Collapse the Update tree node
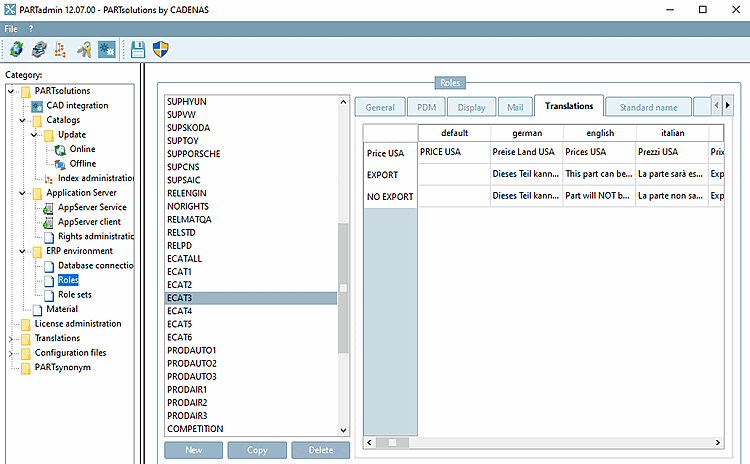 34,135
